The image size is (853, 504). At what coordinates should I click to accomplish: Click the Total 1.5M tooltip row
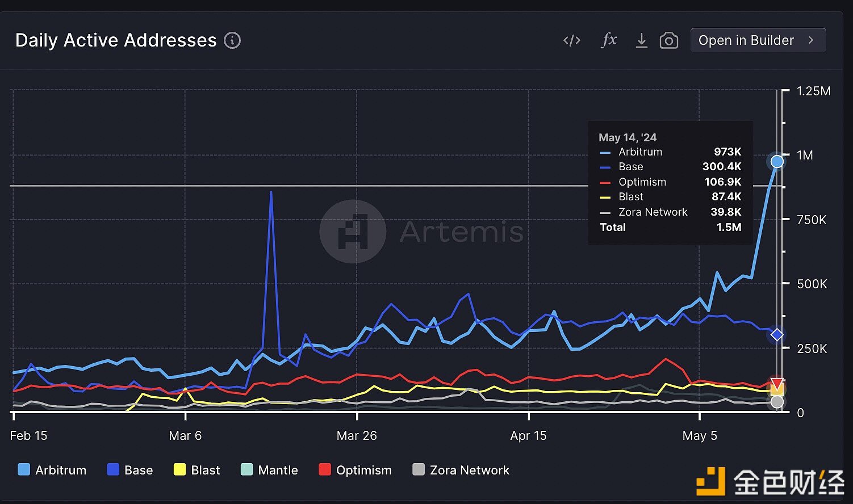(671, 227)
